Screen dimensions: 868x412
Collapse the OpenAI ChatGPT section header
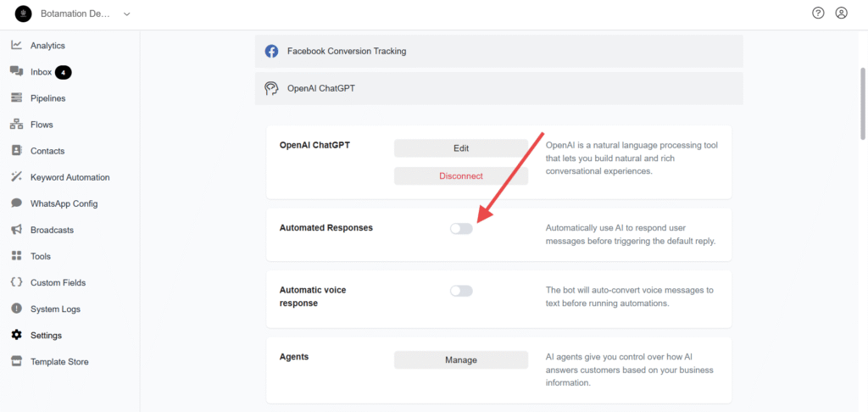pos(498,88)
